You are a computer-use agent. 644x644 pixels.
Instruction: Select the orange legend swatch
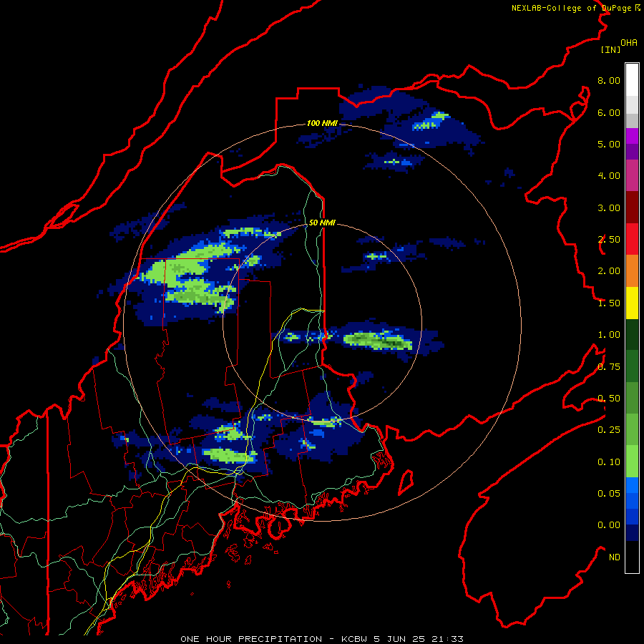(632, 271)
